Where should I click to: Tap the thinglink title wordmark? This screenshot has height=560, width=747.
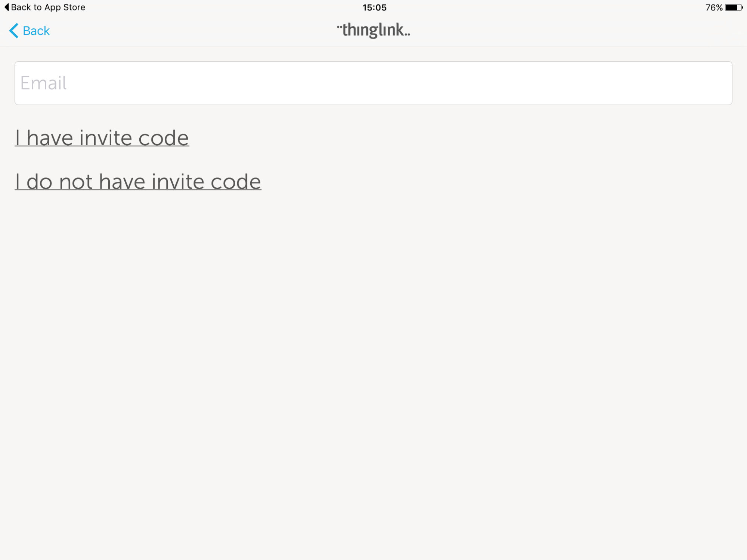coord(373,30)
